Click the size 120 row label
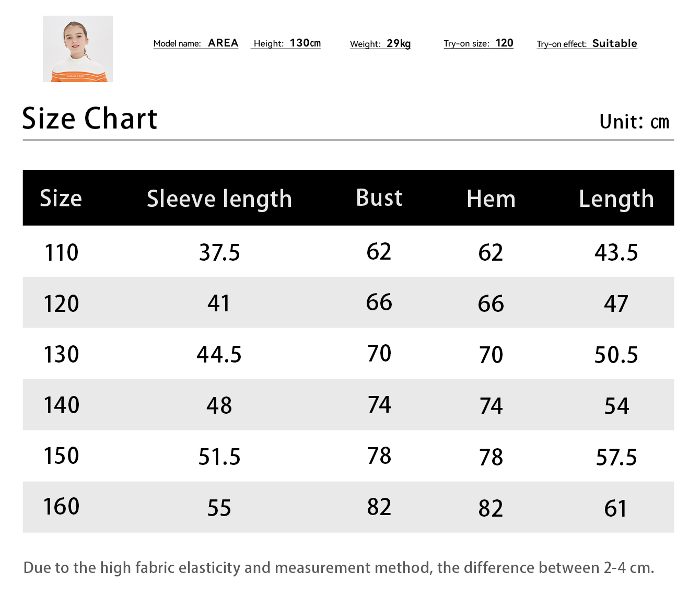700x607 pixels. pyautogui.click(x=61, y=303)
